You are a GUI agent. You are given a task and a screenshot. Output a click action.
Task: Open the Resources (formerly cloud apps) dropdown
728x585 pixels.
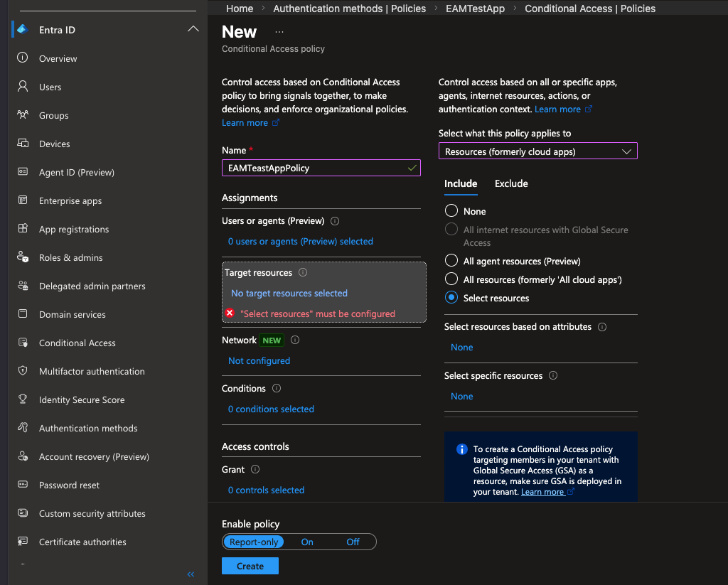point(537,151)
